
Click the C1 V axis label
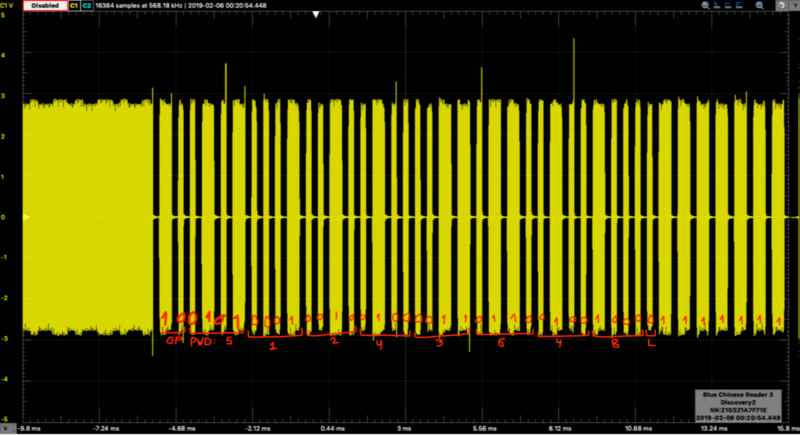(x=7, y=6)
